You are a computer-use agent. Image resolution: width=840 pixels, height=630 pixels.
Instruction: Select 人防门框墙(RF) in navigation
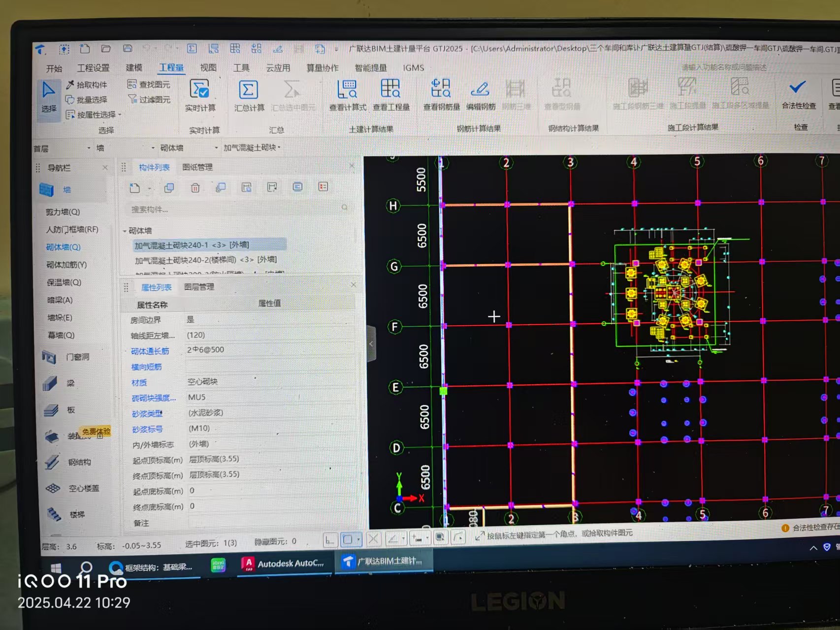point(72,230)
